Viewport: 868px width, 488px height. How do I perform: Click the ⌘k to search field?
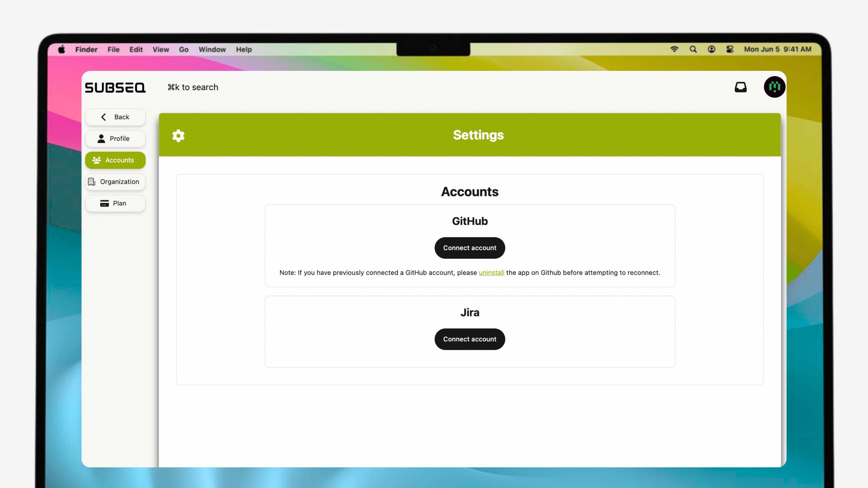point(193,87)
